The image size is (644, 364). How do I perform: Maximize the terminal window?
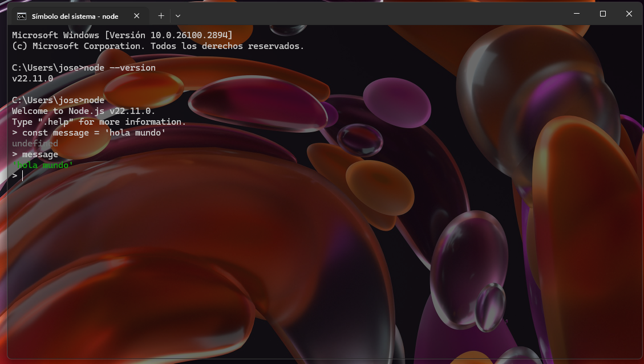(x=602, y=14)
